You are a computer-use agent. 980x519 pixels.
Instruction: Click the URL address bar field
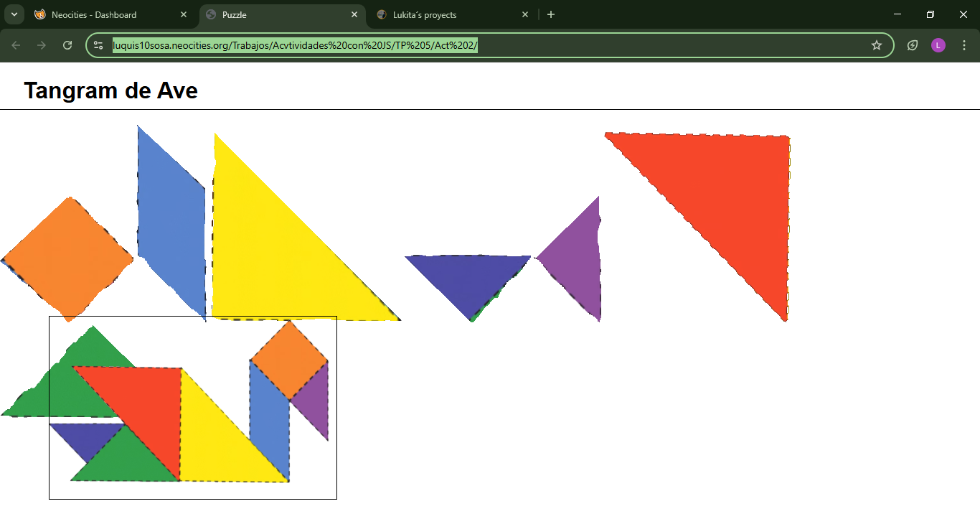coord(488,45)
